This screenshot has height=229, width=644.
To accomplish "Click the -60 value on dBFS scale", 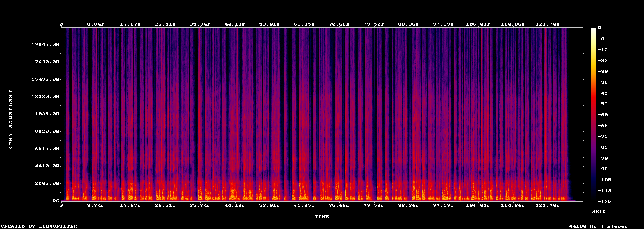I will click(603, 115).
